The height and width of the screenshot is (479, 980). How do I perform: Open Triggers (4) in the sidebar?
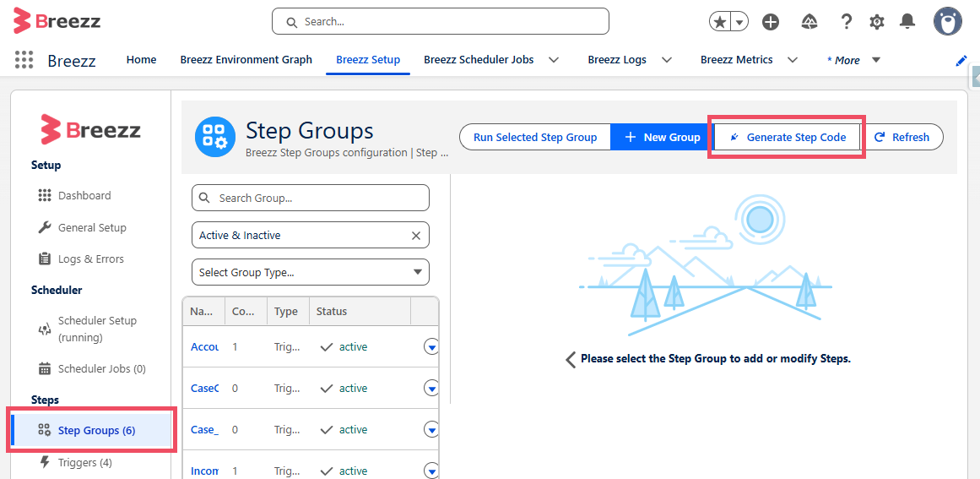pos(85,463)
